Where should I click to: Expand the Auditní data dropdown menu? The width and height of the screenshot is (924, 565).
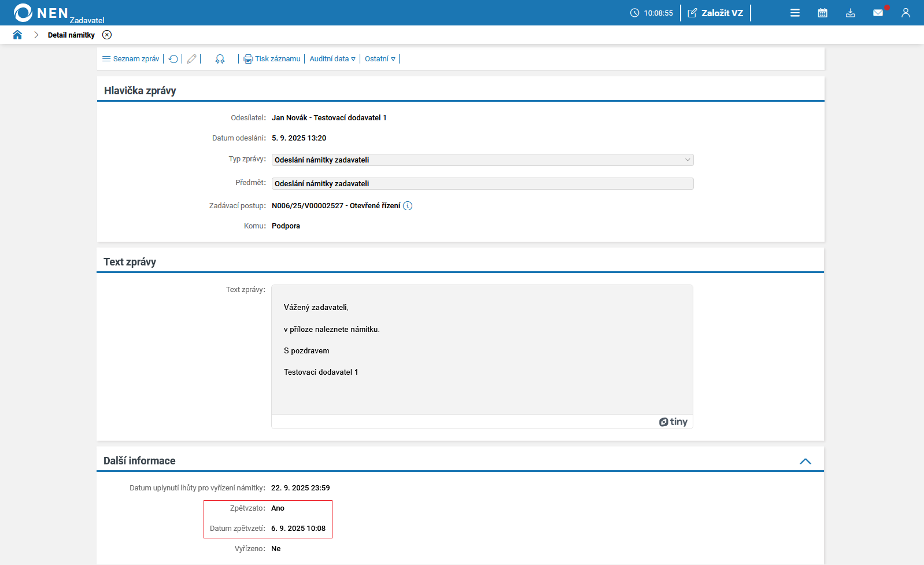332,59
